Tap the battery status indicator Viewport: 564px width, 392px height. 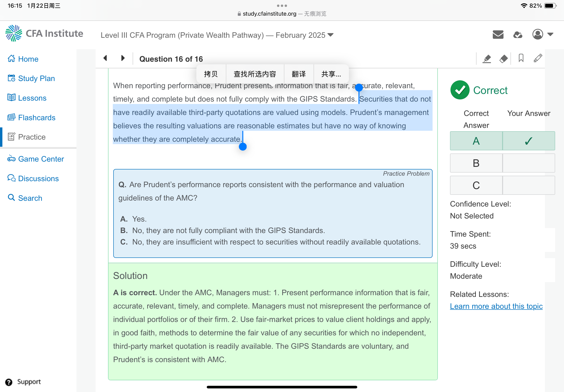(550, 6)
